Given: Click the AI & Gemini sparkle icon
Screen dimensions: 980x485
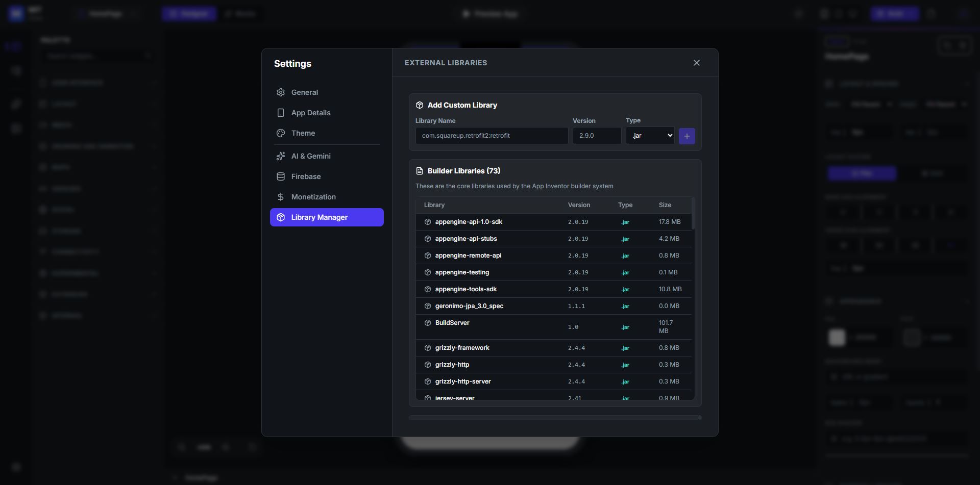Looking at the screenshot, I should [281, 156].
